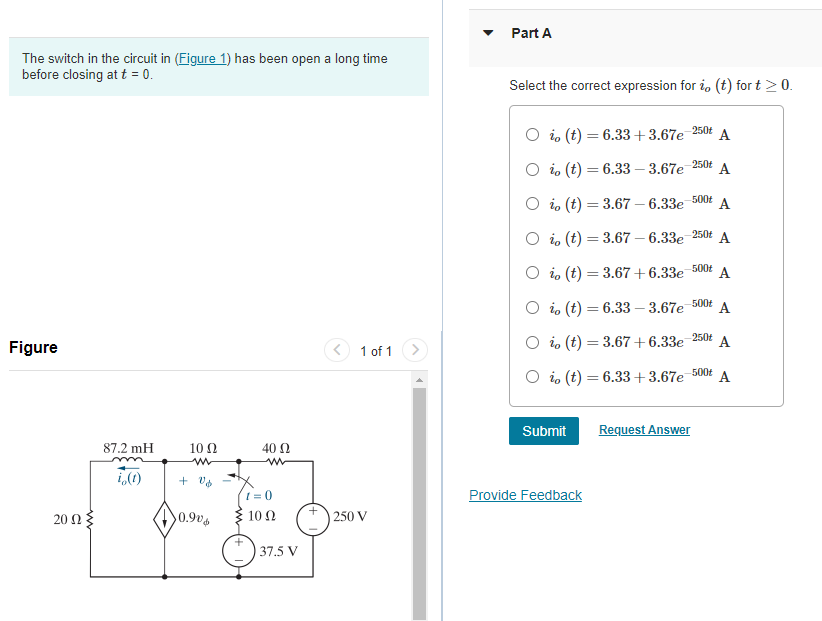Select answer 3.67 + 6.33e^-500t A
Viewport: 822px width, 621px height.
pyautogui.click(x=532, y=272)
